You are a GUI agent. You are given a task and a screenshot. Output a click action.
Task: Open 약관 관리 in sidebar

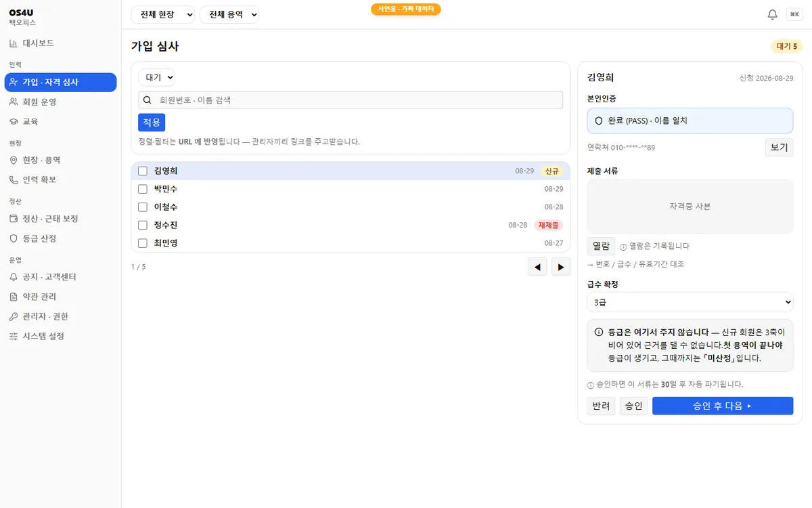60,297
